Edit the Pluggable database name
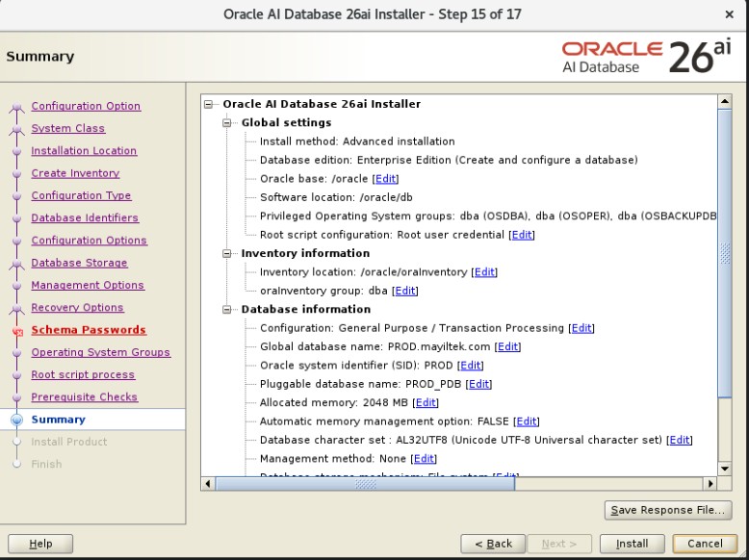 click(x=479, y=384)
